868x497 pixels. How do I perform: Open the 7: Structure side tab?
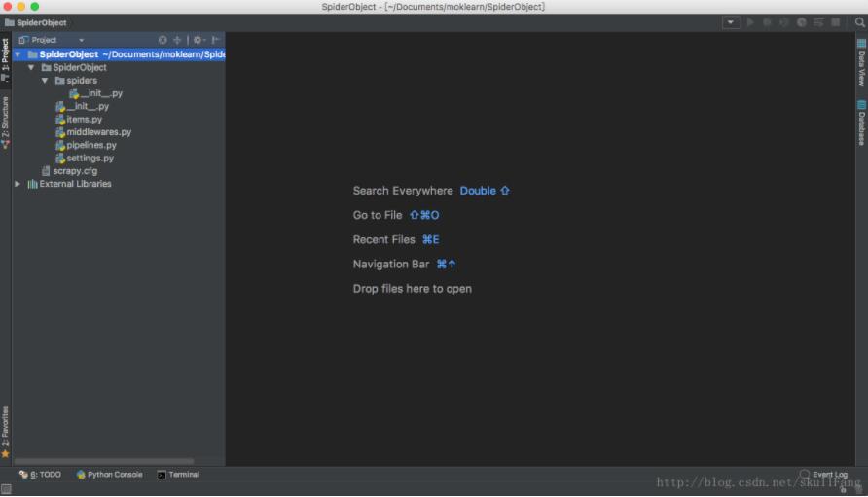point(5,123)
